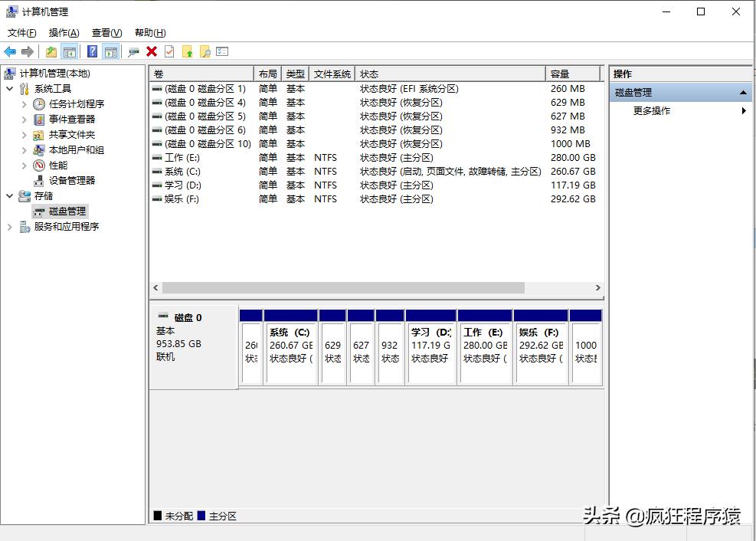Toggle the console tree visibility icon
756x541 pixels.
pyautogui.click(x=69, y=51)
